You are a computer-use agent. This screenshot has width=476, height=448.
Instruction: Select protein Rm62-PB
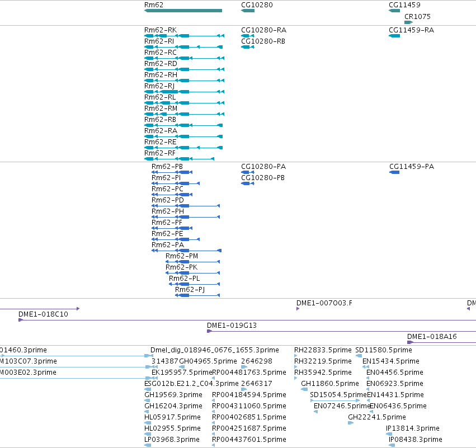pyautogui.click(x=172, y=172)
